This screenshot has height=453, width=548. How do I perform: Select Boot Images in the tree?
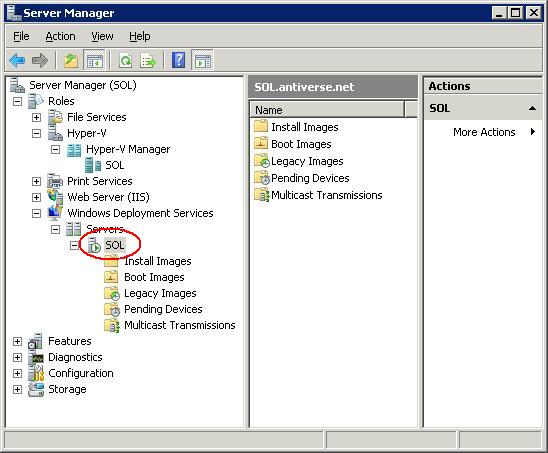[x=154, y=278]
